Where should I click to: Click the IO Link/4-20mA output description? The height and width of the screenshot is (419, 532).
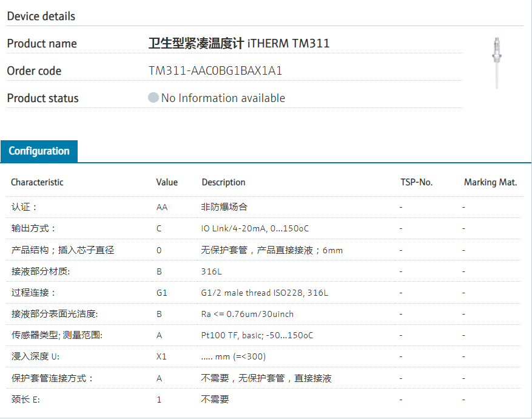(x=255, y=229)
